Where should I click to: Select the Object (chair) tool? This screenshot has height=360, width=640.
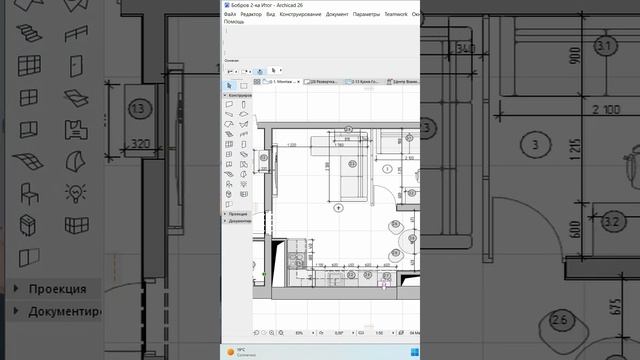(x=229, y=184)
